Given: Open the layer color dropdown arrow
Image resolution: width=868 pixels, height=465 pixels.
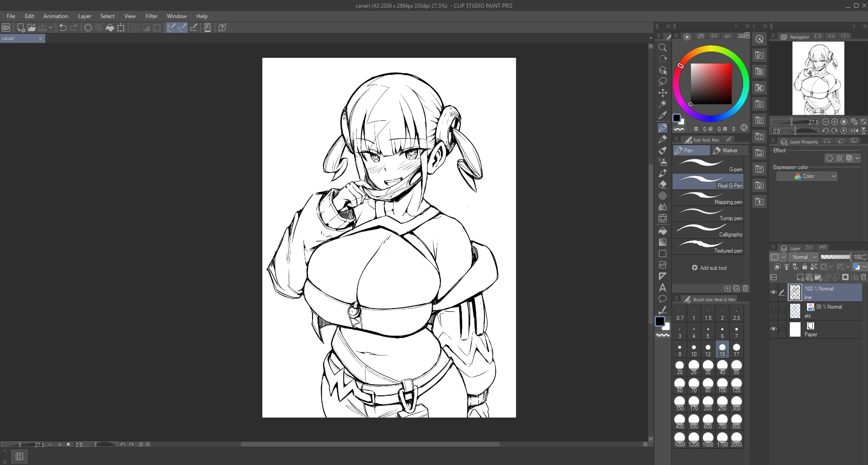Looking at the screenshot, I should click(864, 267).
